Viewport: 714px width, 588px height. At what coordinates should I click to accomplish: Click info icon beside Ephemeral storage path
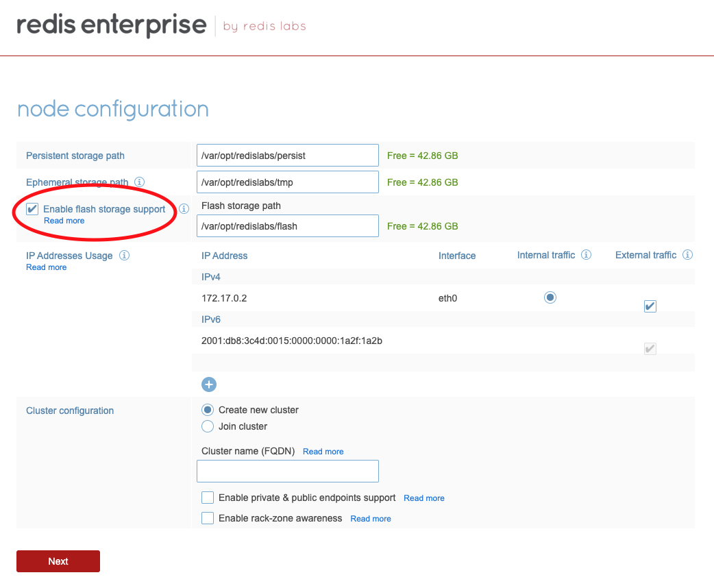point(139,182)
